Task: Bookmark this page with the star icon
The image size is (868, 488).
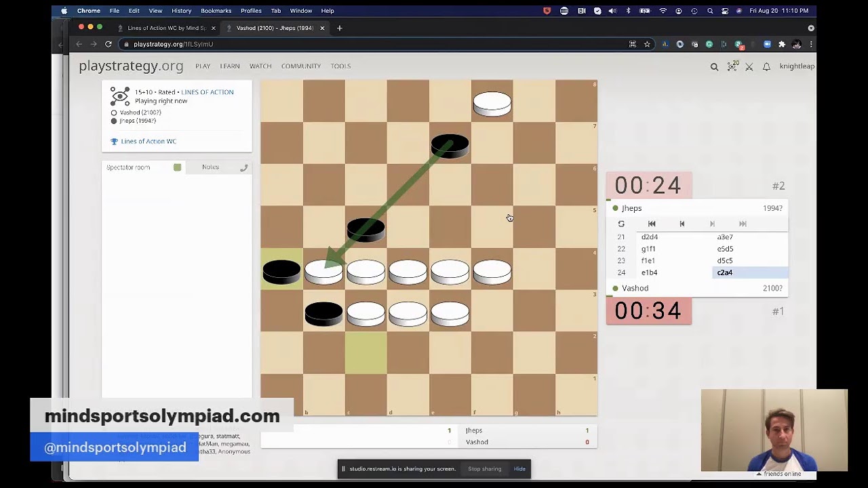Action: point(647,44)
